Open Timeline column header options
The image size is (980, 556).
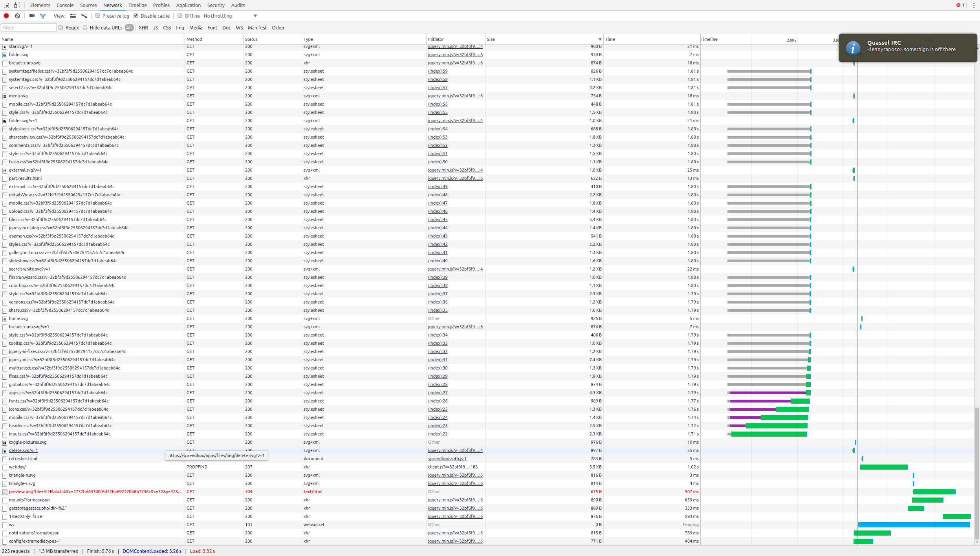pyautogui.click(x=709, y=39)
